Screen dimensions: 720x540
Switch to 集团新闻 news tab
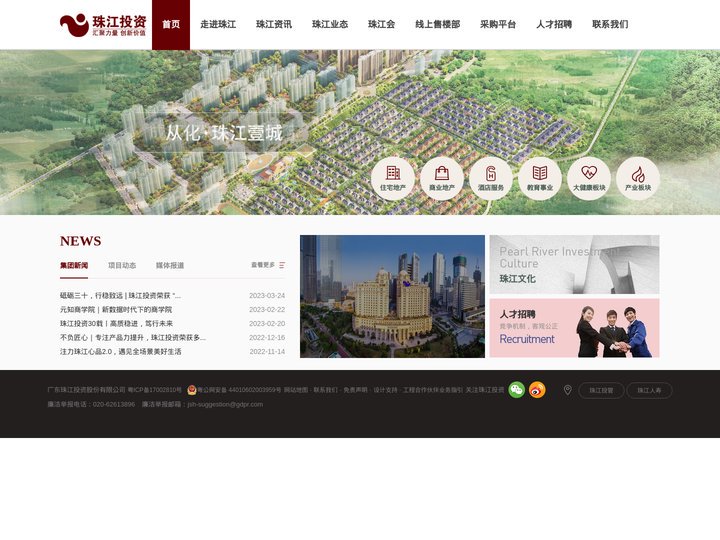(x=74, y=265)
